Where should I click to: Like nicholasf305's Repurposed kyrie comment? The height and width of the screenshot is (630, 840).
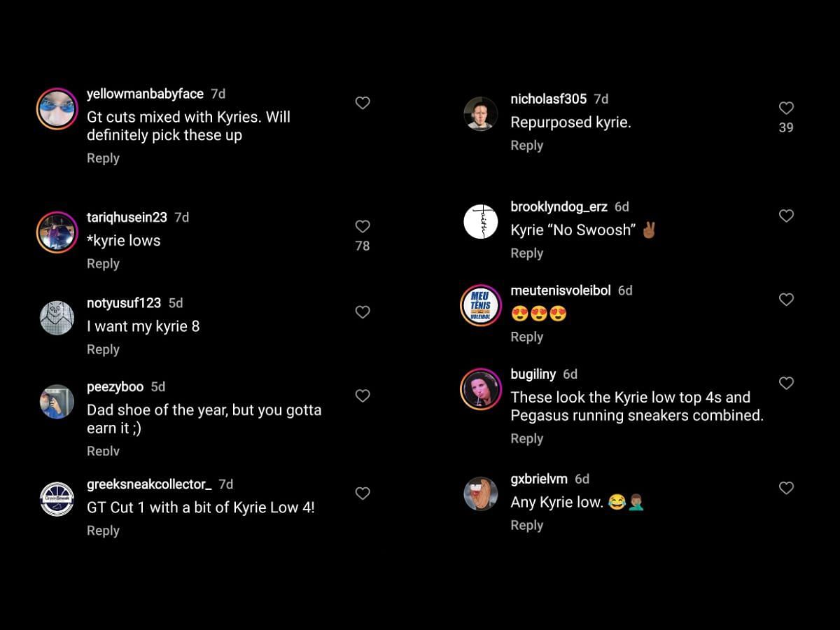(x=786, y=108)
